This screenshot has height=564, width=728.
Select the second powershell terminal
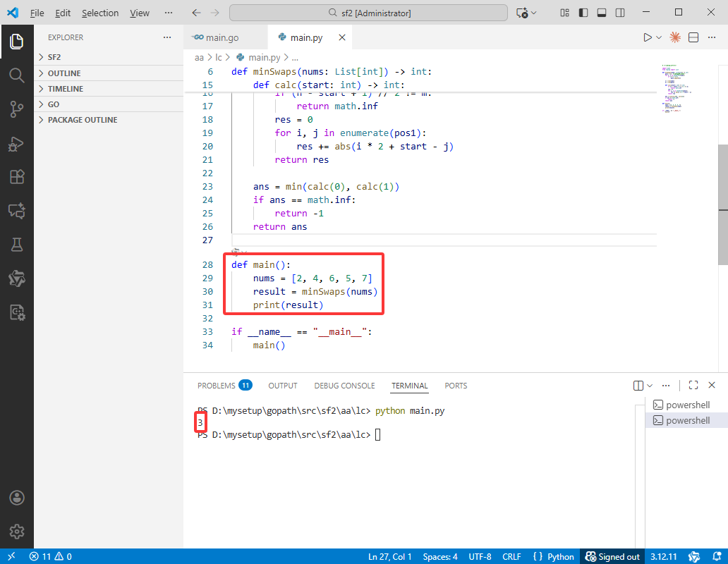(x=686, y=421)
